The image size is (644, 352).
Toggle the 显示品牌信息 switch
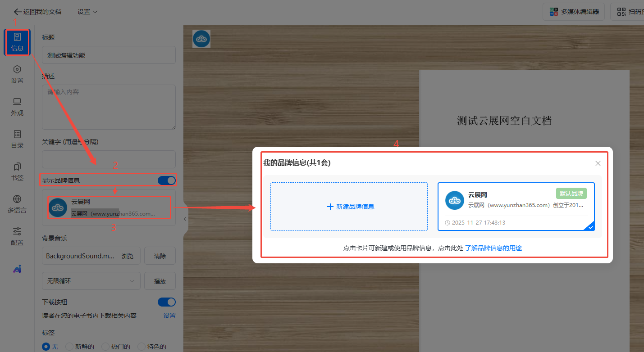166,181
